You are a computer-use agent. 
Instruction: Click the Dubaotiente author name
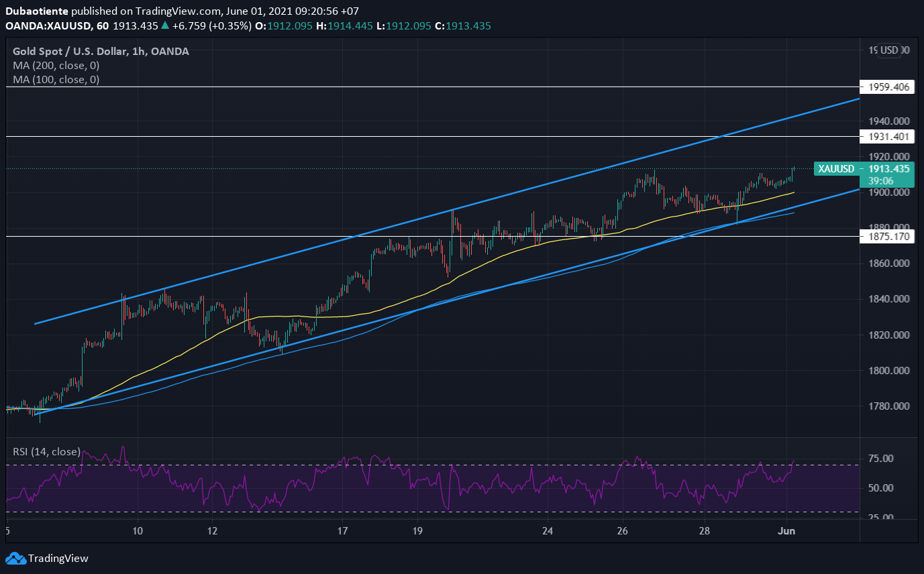coord(36,11)
